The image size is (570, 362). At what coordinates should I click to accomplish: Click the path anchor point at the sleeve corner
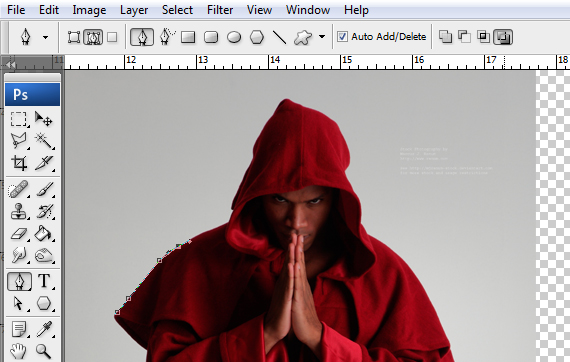(117, 312)
